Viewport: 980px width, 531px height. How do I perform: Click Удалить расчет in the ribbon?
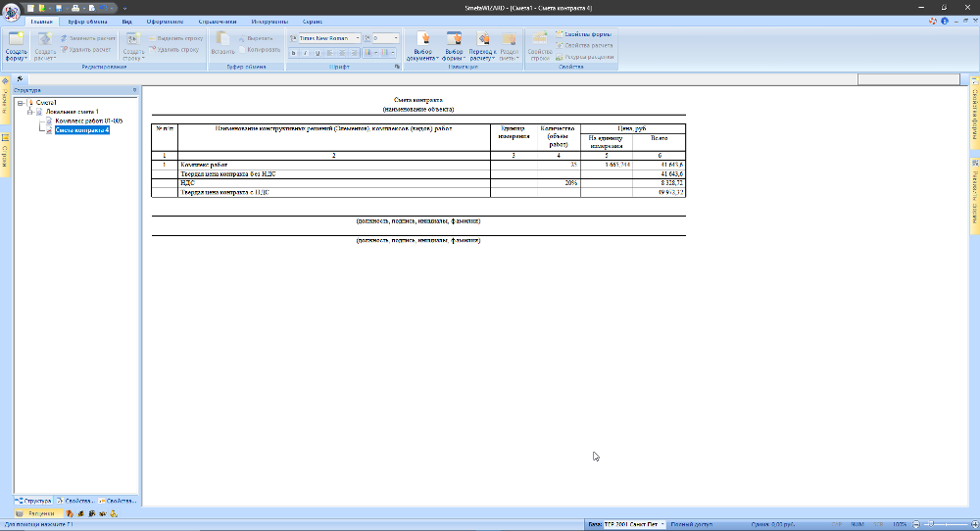86,49
